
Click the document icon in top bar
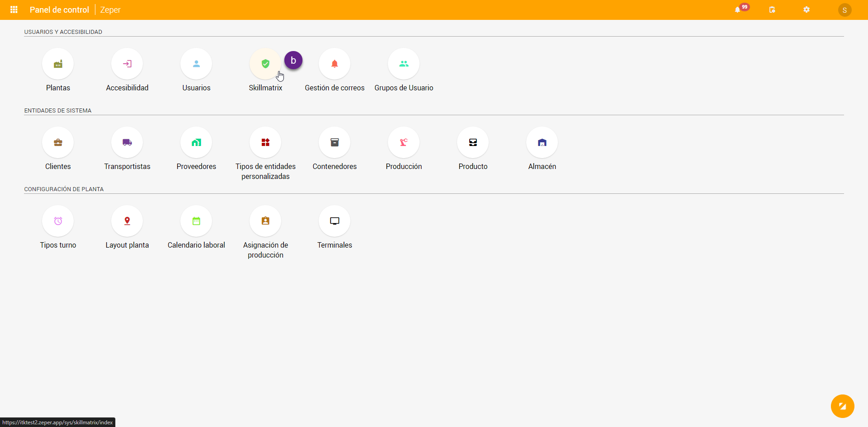coord(772,9)
